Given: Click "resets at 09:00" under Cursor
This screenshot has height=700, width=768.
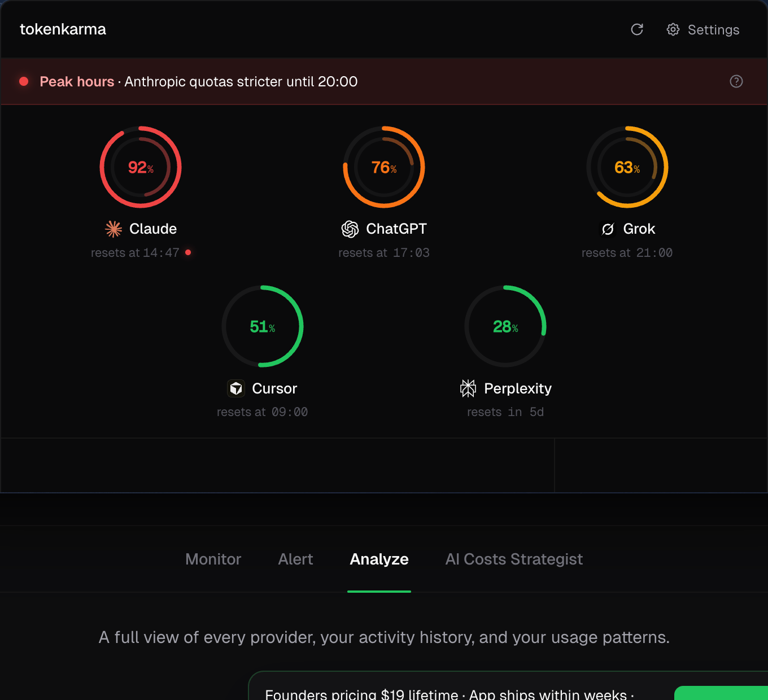Looking at the screenshot, I should coord(263,412).
